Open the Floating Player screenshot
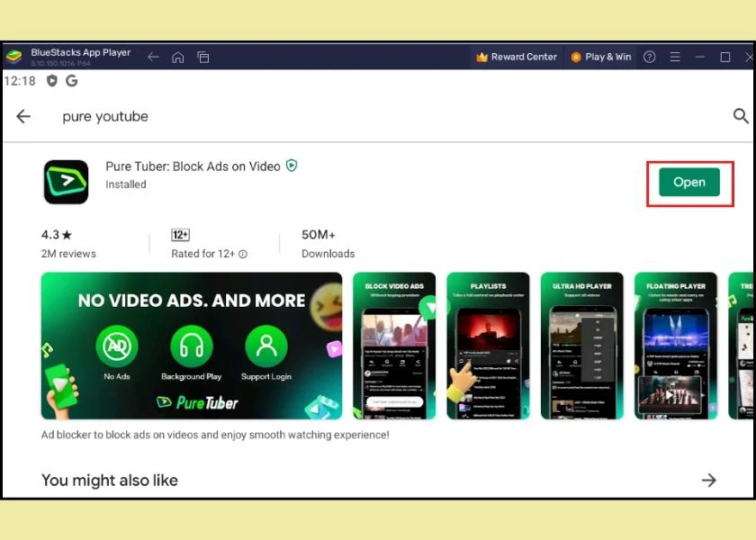The height and width of the screenshot is (540, 756). (x=676, y=346)
